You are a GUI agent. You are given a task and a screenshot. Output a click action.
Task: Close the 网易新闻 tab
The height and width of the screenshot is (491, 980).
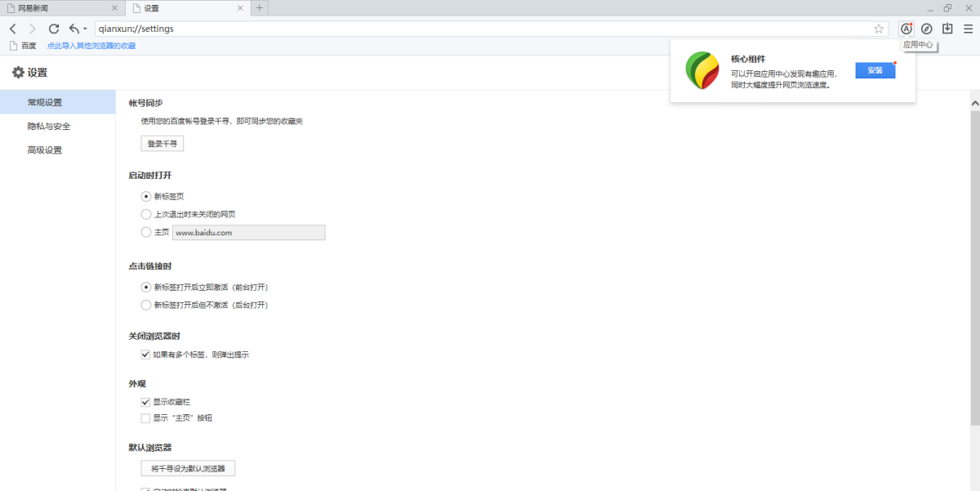[x=114, y=8]
